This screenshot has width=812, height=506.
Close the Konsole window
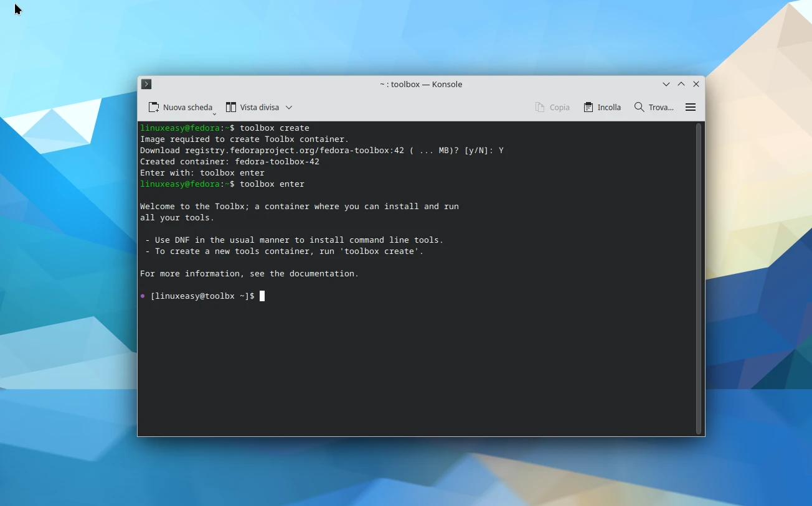[x=696, y=84]
